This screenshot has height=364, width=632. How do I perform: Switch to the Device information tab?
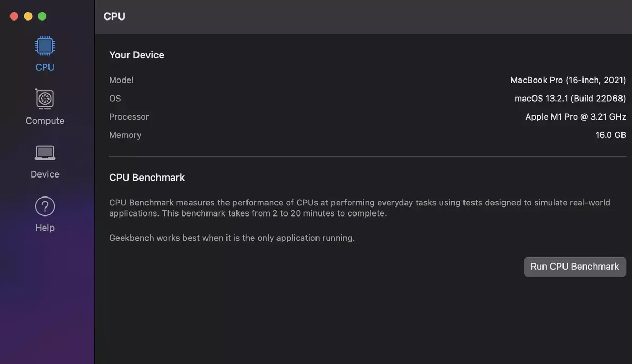(44, 162)
